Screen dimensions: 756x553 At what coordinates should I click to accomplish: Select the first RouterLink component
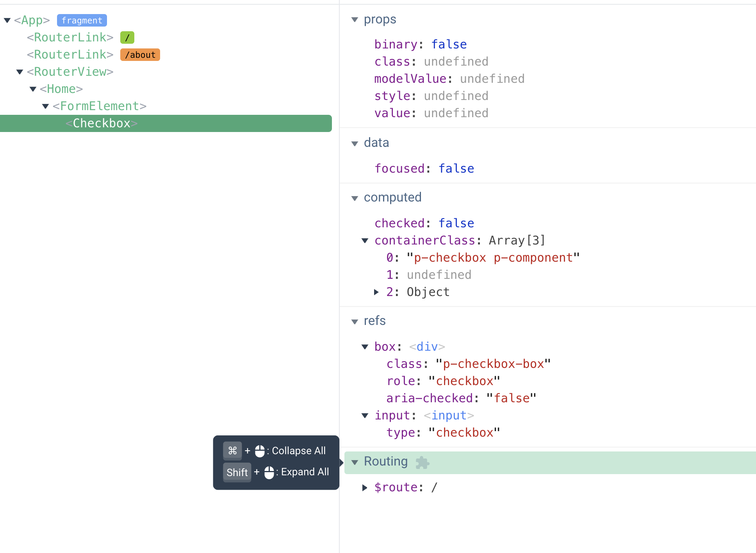(x=70, y=37)
